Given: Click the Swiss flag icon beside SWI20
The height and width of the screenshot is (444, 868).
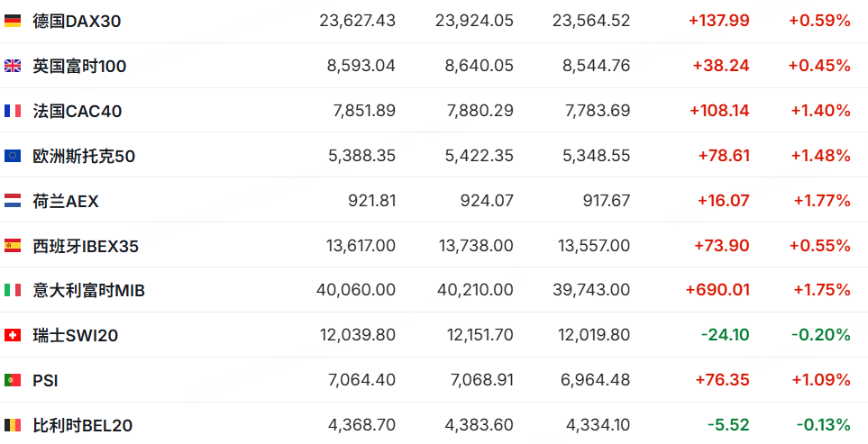Looking at the screenshot, I should 13,336.
